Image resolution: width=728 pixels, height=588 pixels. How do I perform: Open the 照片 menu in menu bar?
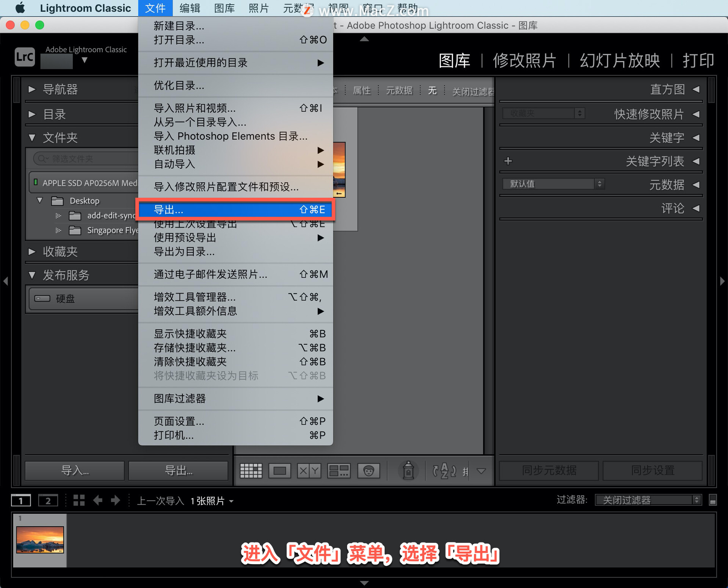pyautogui.click(x=259, y=8)
